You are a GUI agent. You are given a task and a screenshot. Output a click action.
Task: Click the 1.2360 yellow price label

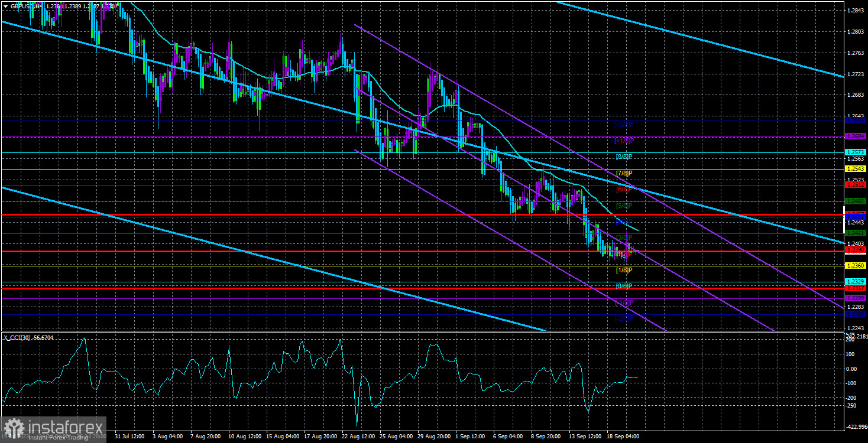856,266
